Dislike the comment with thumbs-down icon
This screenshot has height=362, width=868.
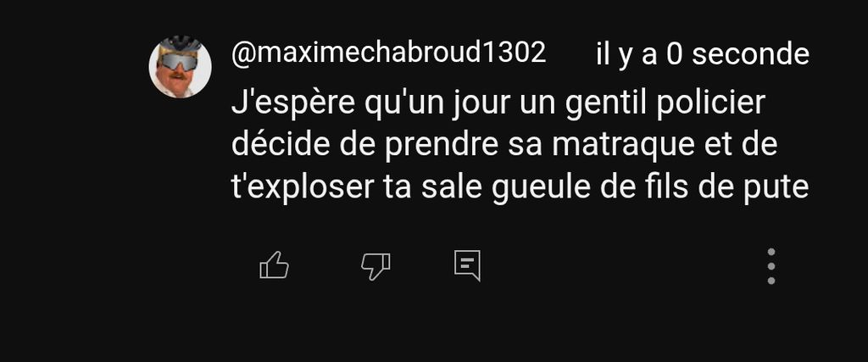(376, 265)
